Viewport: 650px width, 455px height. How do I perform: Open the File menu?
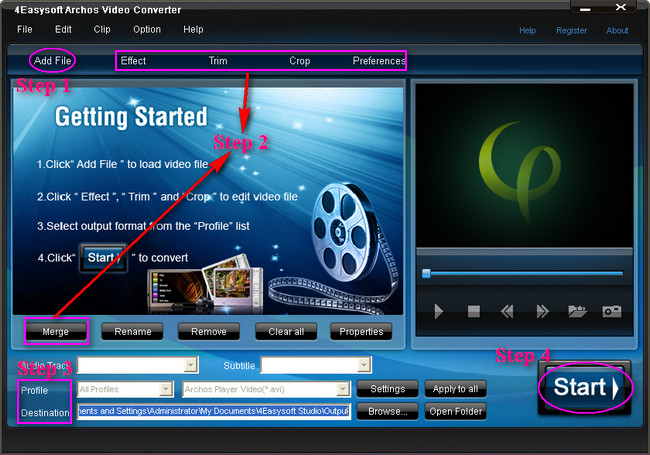(24, 29)
